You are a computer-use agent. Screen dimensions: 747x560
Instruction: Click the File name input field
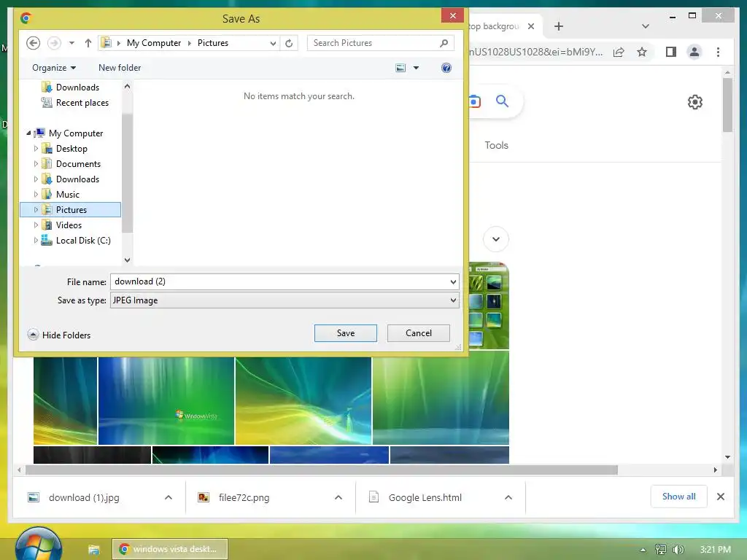point(279,281)
